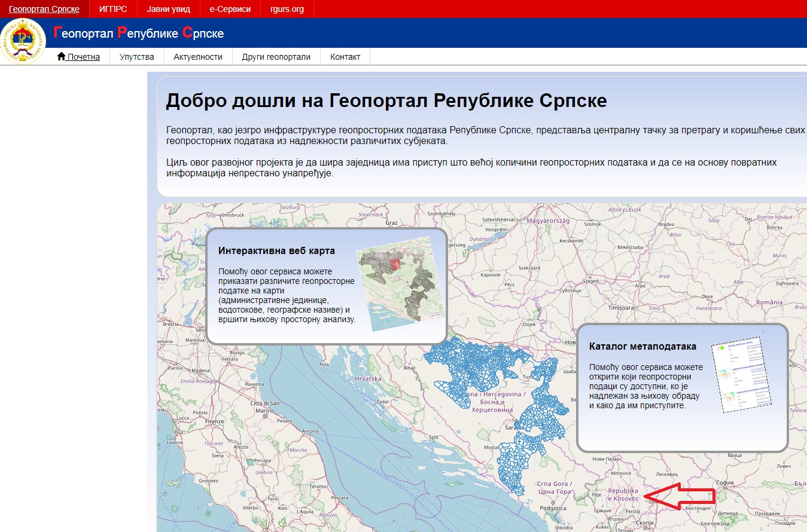807x532 pixels.
Task: Click the Timișoara label on the map
Action: (x=620, y=308)
